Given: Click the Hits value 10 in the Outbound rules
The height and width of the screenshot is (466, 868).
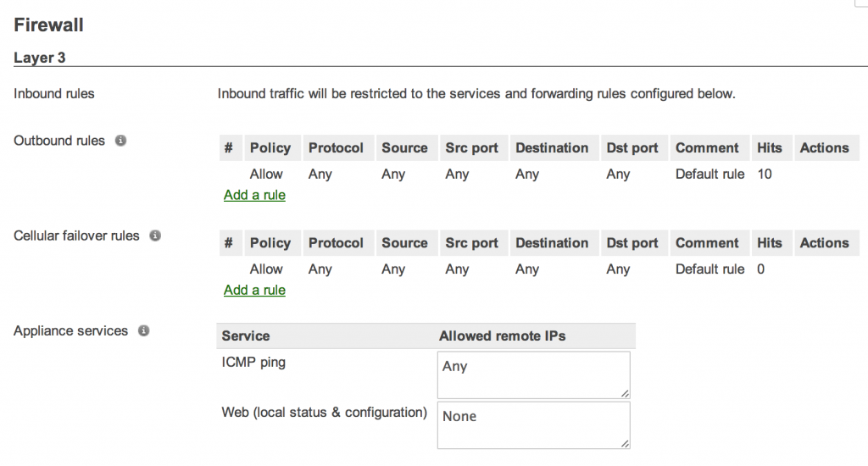Looking at the screenshot, I should click(765, 174).
